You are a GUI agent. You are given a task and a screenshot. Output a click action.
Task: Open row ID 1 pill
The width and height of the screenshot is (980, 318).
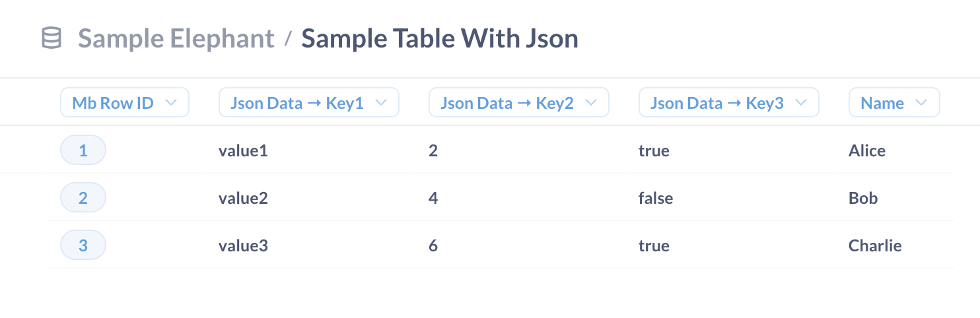pos(83,150)
